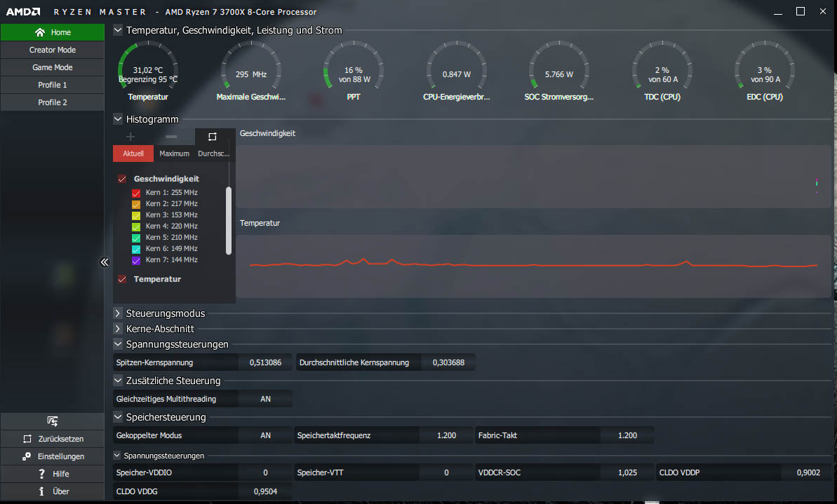
Task: Click the Geschwindigkeit graph area
Action: point(533,177)
